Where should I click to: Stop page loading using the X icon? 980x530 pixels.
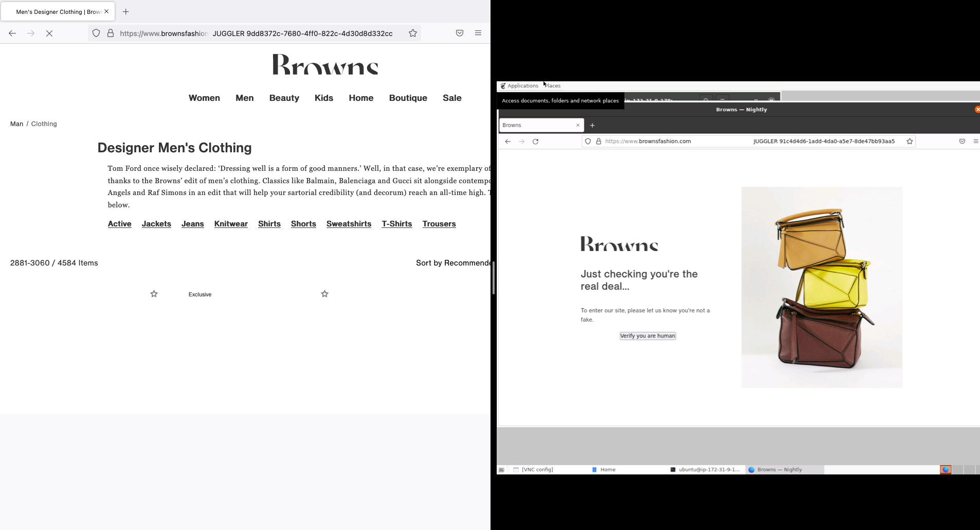point(50,33)
